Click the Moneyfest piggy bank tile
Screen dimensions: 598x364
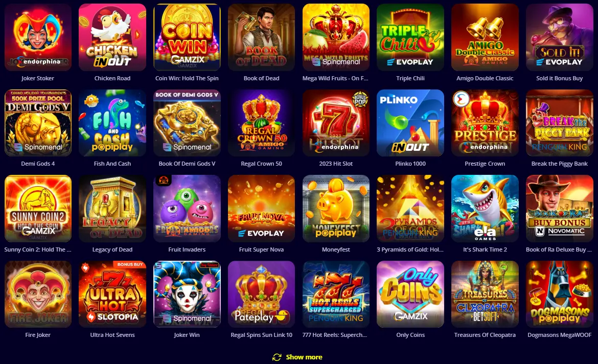pos(336,208)
